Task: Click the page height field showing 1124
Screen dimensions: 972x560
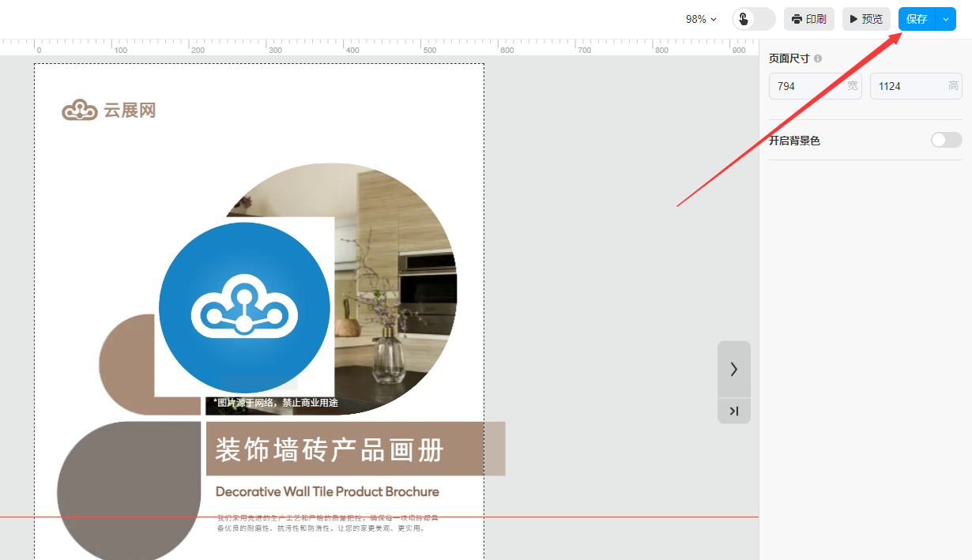Action: point(907,86)
